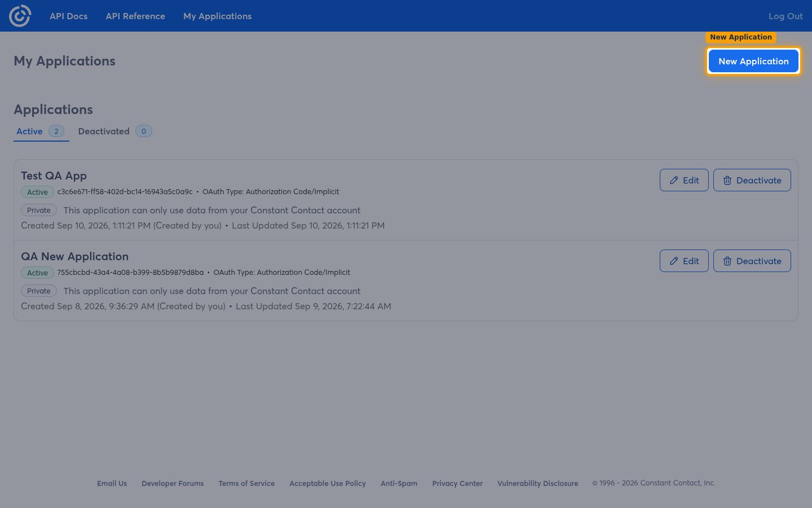The image size is (812, 508).
Task: Open Vulnerability Disclosure footer link
Action: click(x=538, y=483)
